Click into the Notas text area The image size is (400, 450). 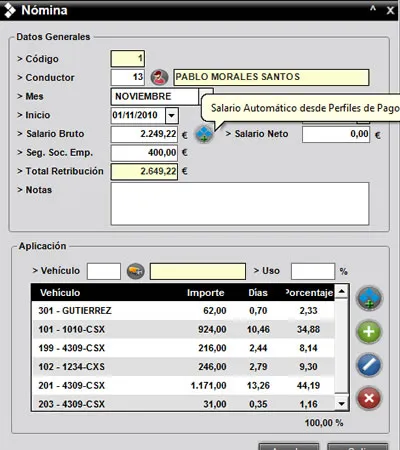pyautogui.click(x=240, y=204)
